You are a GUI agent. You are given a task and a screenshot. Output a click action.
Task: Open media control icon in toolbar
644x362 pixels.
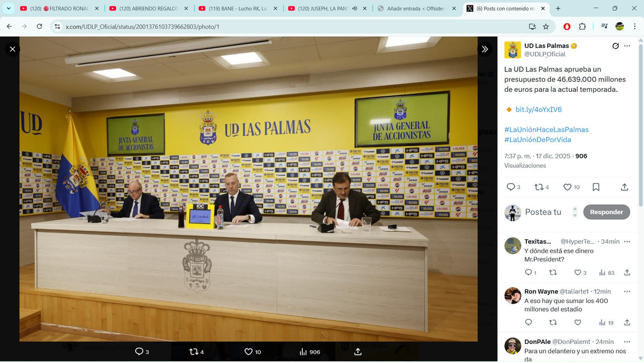click(x=605, y=27)
